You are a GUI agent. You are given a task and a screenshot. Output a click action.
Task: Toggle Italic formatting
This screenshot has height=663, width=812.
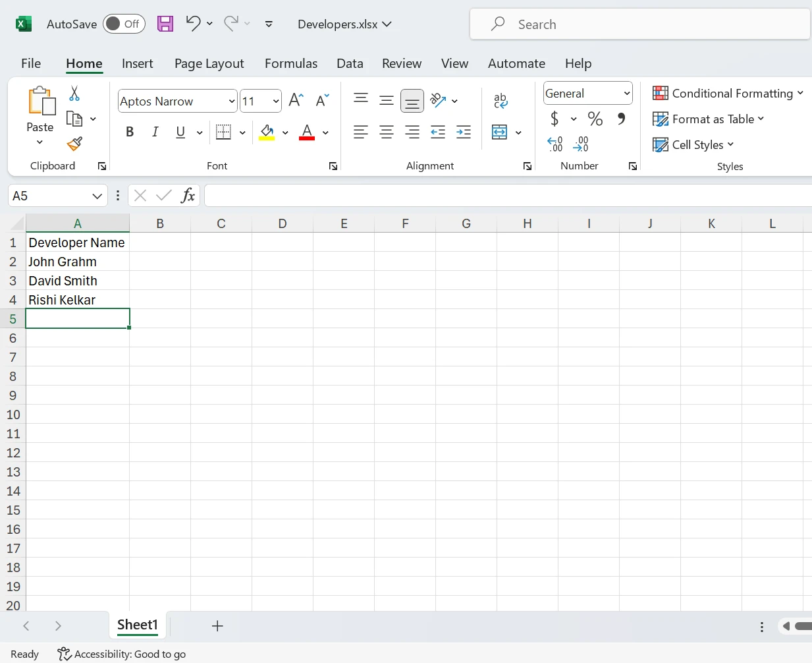click(155, 132)
